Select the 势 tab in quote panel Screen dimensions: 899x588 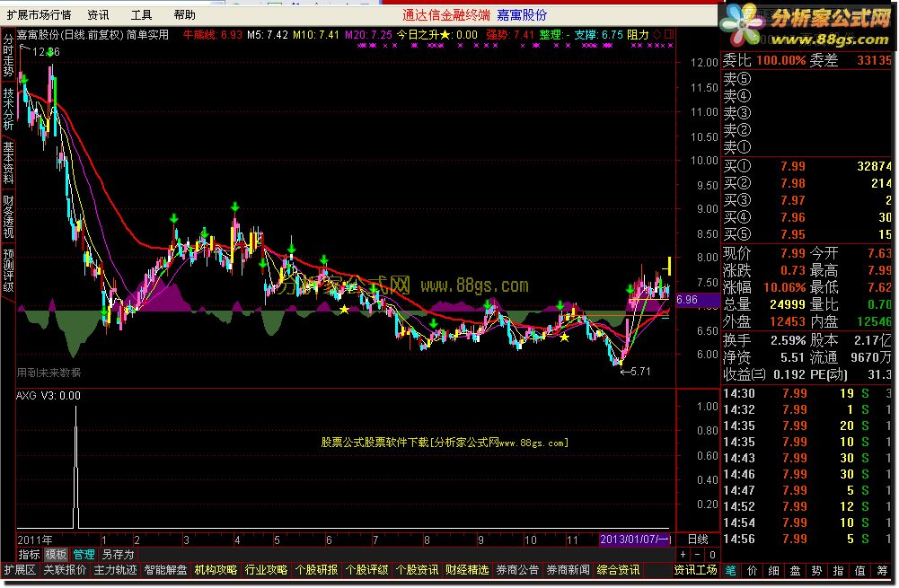tap(817, 570)
